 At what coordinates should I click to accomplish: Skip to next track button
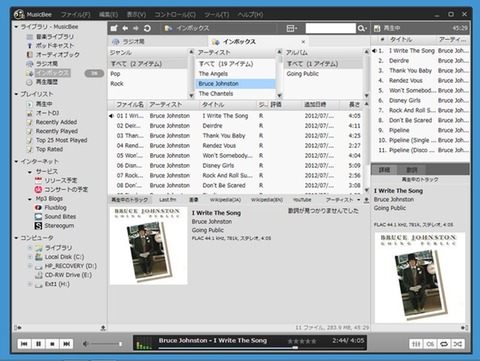(x=66, y=344)
